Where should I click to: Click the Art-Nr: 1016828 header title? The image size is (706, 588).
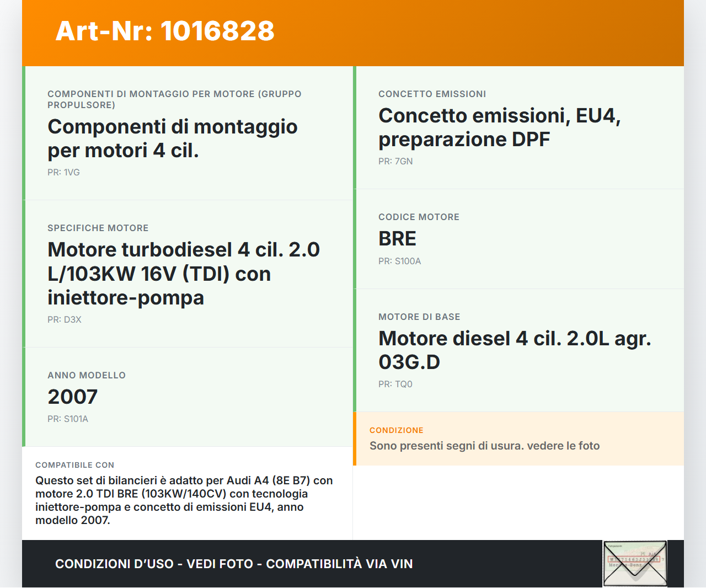coord(164,32)
